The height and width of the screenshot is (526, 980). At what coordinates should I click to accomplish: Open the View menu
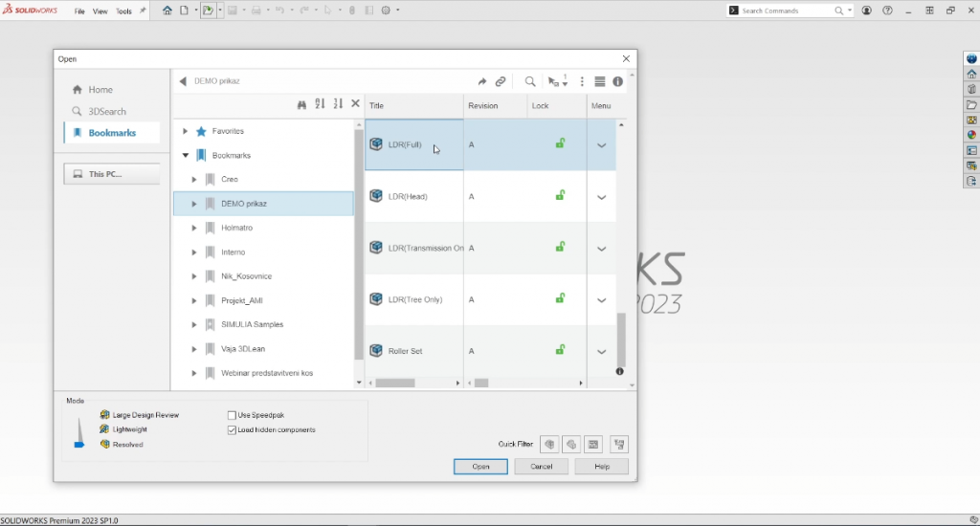(100, 11)
